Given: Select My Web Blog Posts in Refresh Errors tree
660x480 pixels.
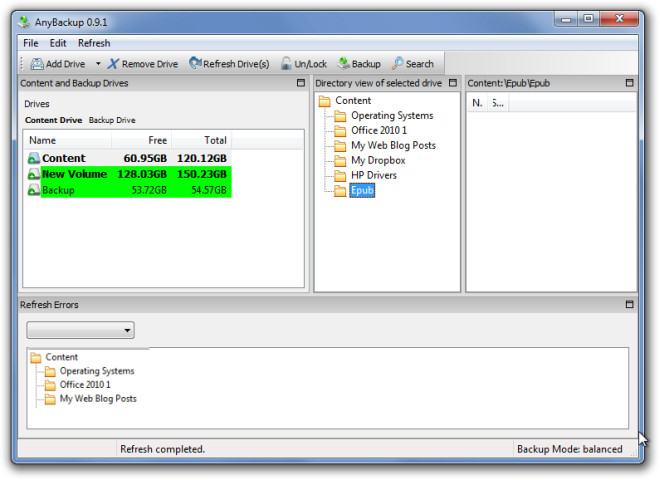Looking at the screenshot, I should [98, 399].
